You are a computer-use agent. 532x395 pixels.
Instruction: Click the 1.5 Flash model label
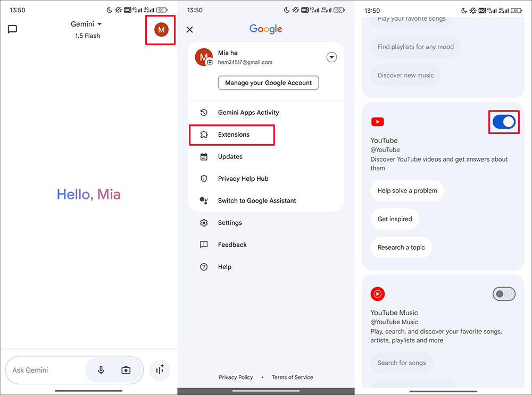88,36
